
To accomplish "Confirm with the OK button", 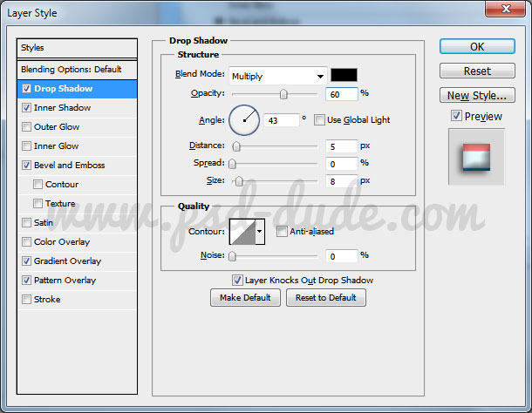I will point(477,46).
